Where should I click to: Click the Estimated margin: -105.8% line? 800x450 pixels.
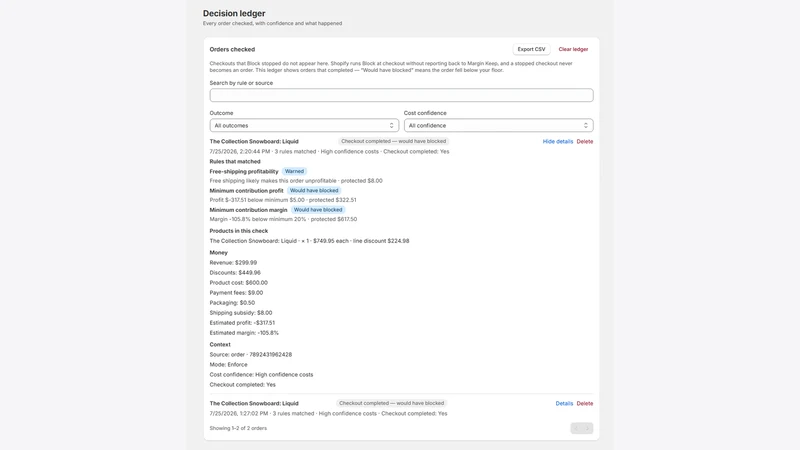click(x=244, y=333)
